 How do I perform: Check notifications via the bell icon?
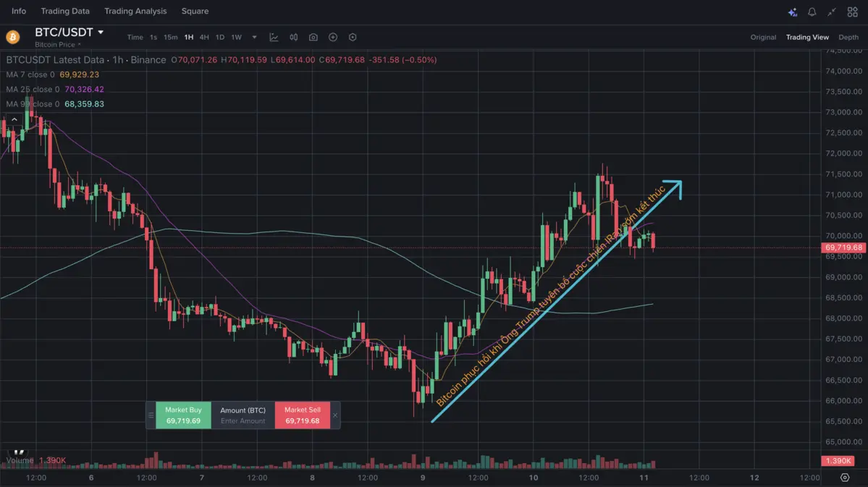tap(812, 12)
